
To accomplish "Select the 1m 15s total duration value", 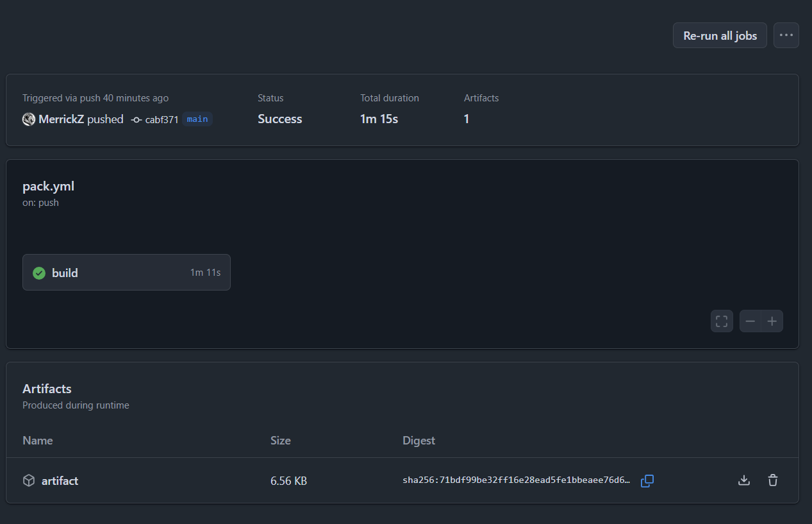I will (379, 119).
